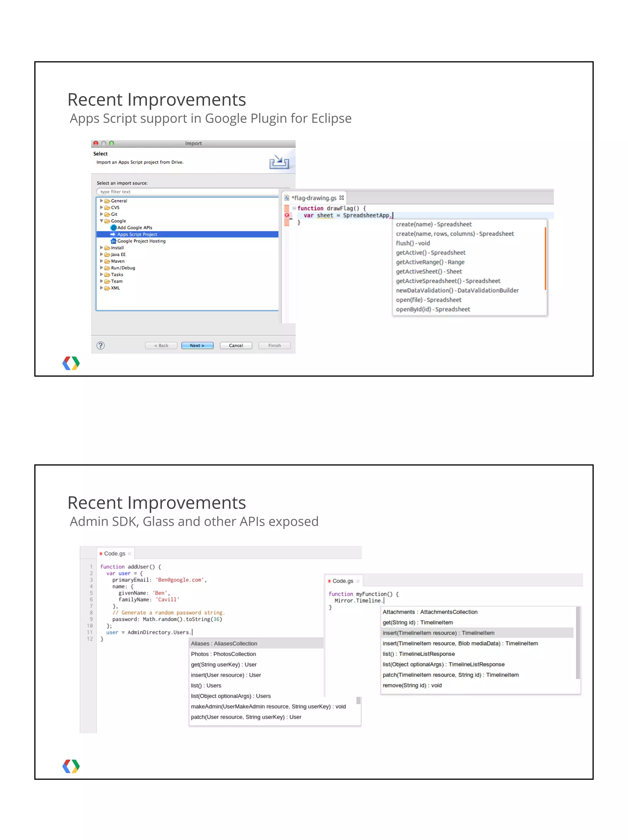This screenshot has width=628, height=840.
Task: Choose create(name) - Spreadsheet suggestion
Action: (x=434, y=225)
